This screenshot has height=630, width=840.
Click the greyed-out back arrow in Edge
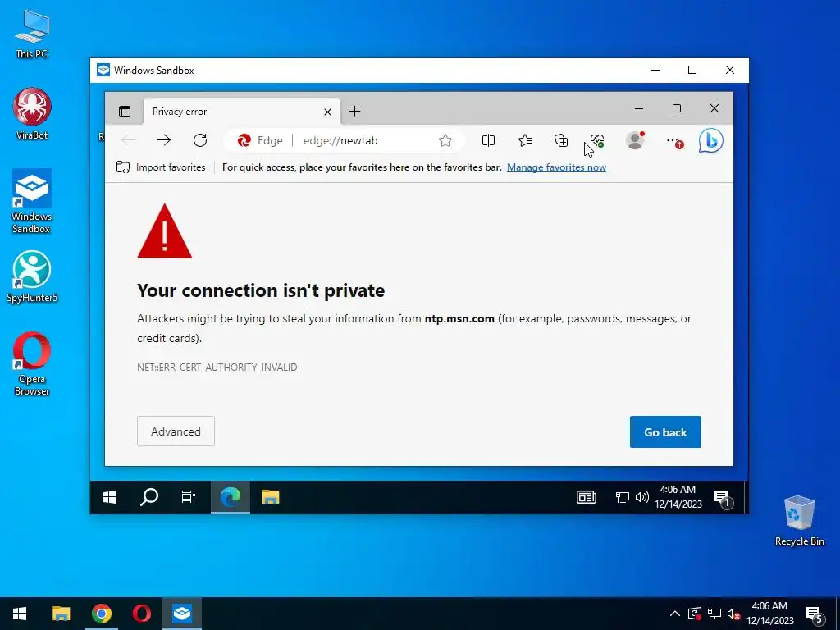[x=128, y=140]
